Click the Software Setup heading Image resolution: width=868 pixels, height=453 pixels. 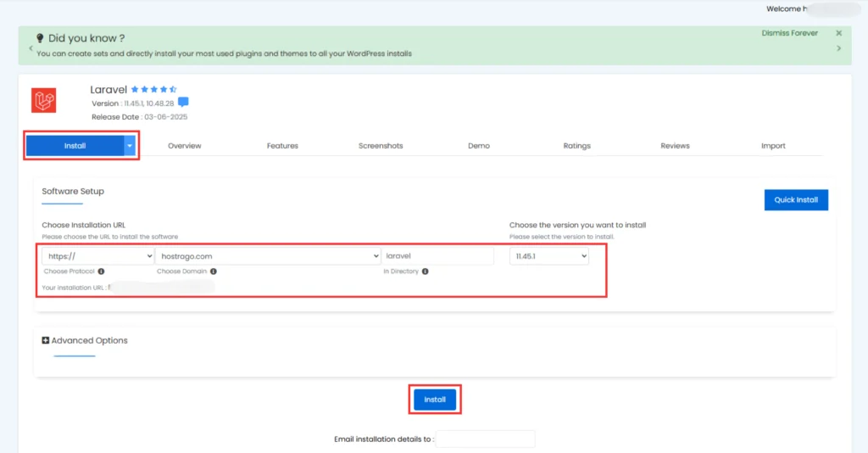tap(73, 191)
